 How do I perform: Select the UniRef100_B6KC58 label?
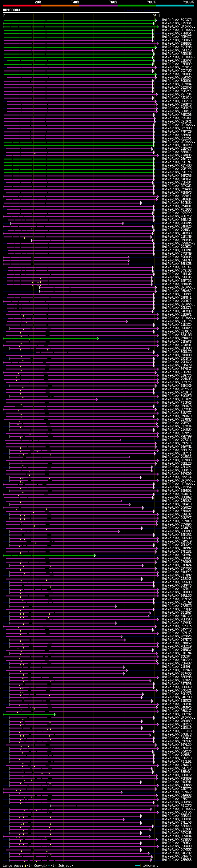point(177,264)
